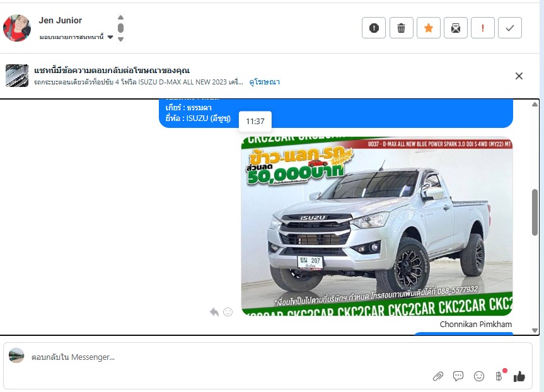The image size is (544, 392).
Task: Mark conversation as unread envelope icon
Action: click(x=456, y=28)
